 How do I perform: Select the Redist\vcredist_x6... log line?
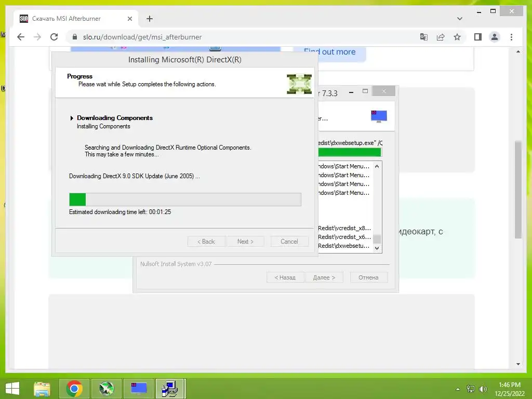click(344, 237)
